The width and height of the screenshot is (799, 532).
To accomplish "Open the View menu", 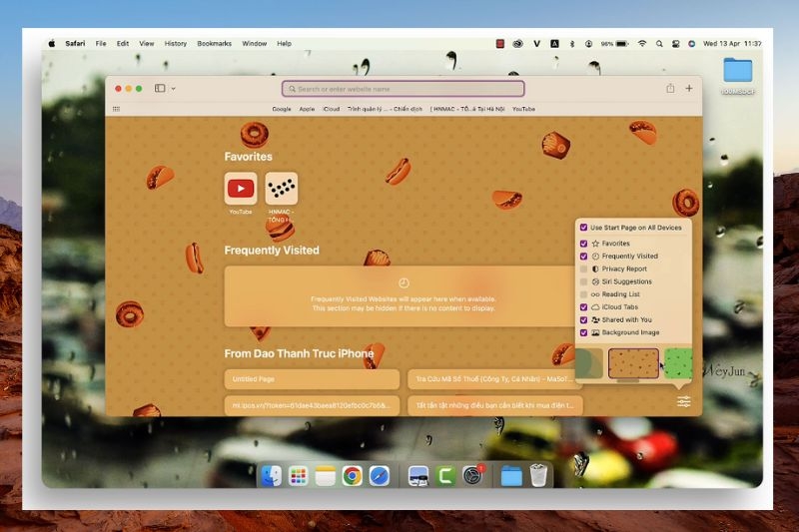I will (147, 44).
